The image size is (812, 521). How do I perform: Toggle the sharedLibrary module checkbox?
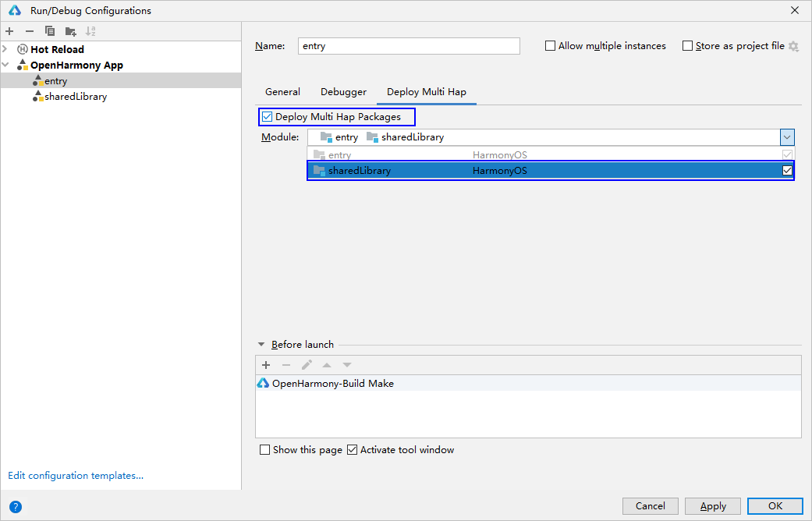click(787, 171)
